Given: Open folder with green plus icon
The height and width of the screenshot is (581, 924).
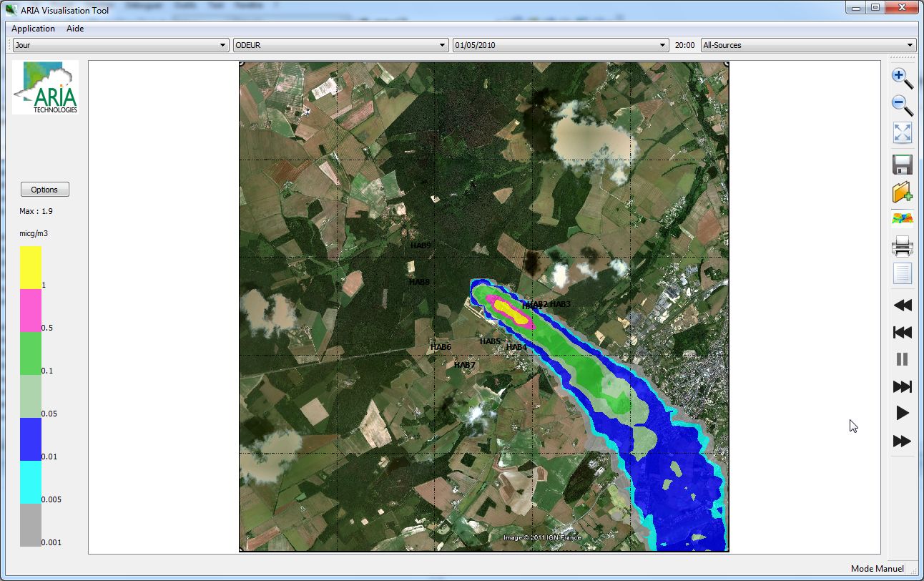Looking at the screenshot, I should tap(903, 192).
